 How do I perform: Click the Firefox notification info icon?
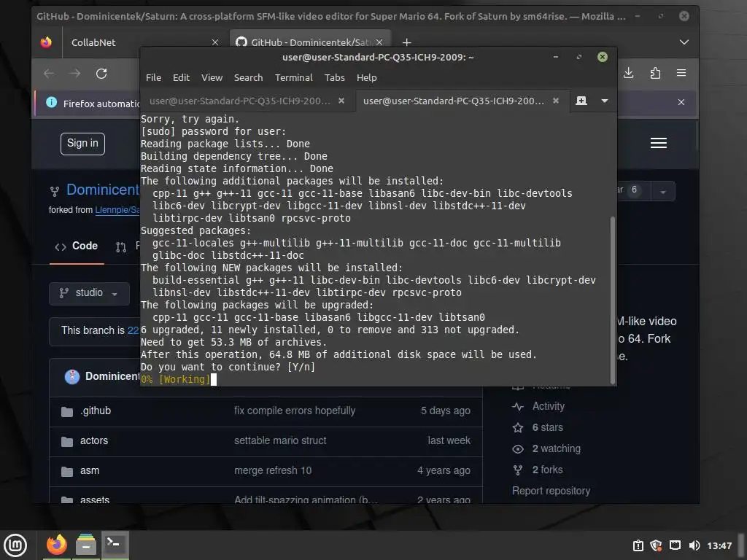(x=52, y=102)
